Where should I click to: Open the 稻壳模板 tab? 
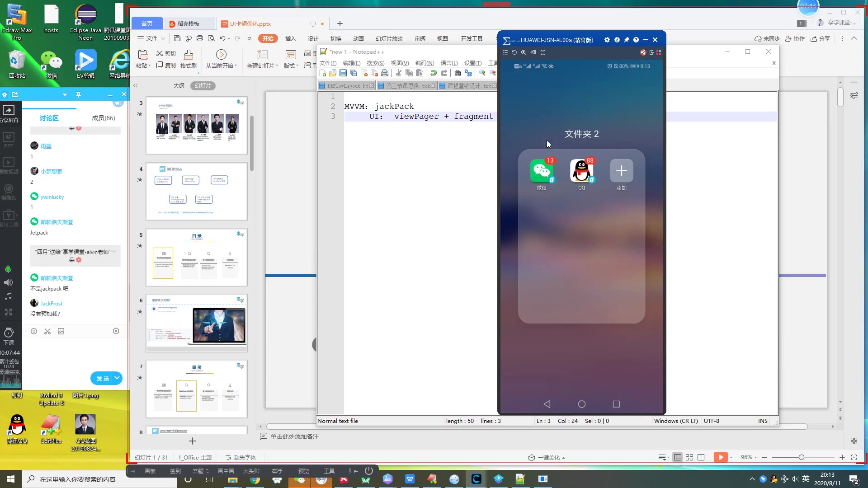point(189,23)
